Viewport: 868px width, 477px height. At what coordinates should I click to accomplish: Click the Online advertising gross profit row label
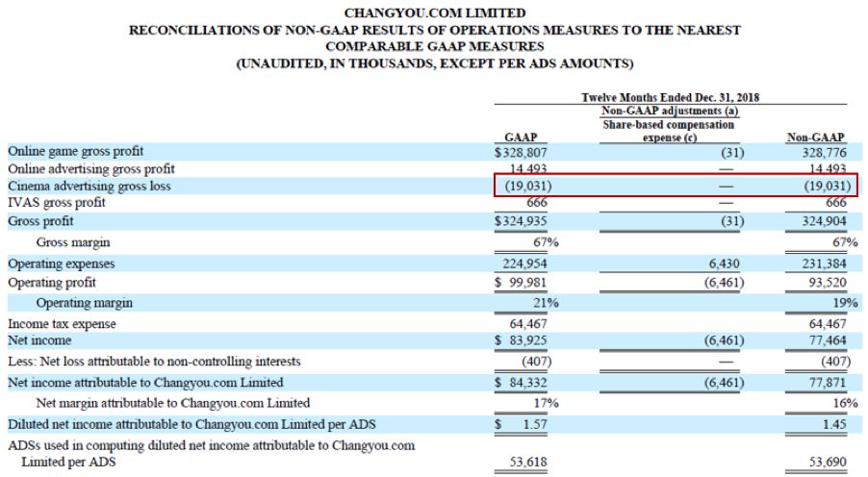pyautogui.click(x=93, y=168)
